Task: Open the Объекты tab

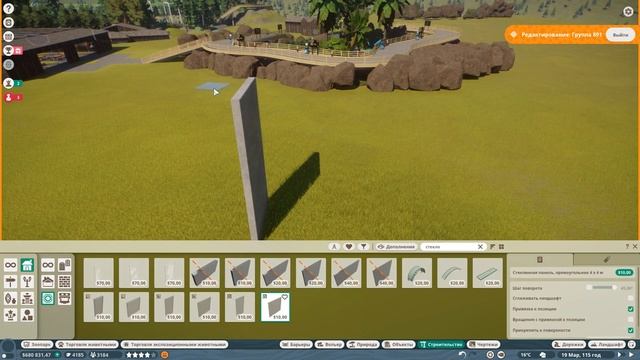Action: 398,344
